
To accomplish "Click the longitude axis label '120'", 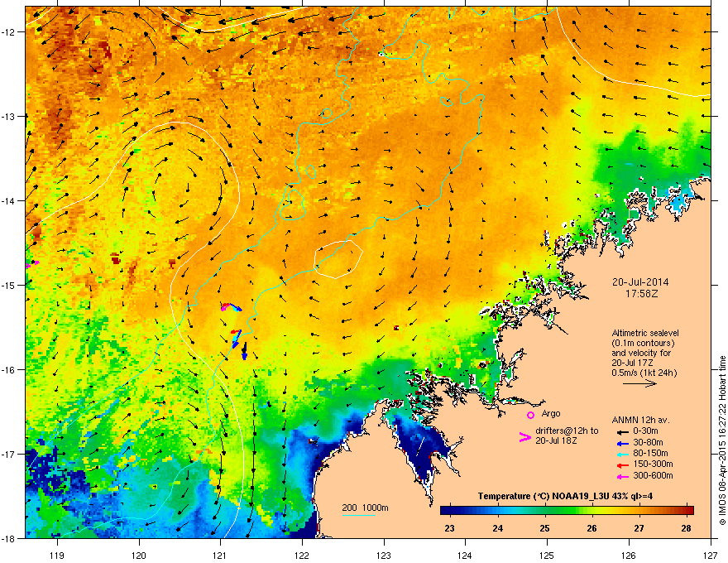I will pyautogui.click(x=139, y=555).
